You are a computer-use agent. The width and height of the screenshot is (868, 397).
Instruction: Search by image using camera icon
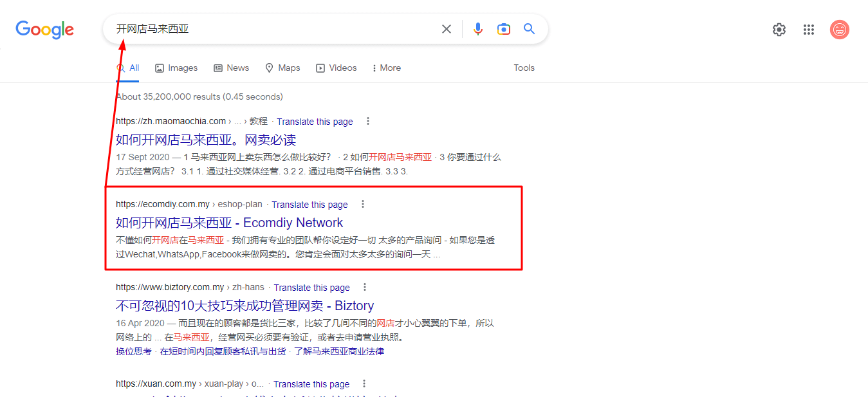coord(504,29)
